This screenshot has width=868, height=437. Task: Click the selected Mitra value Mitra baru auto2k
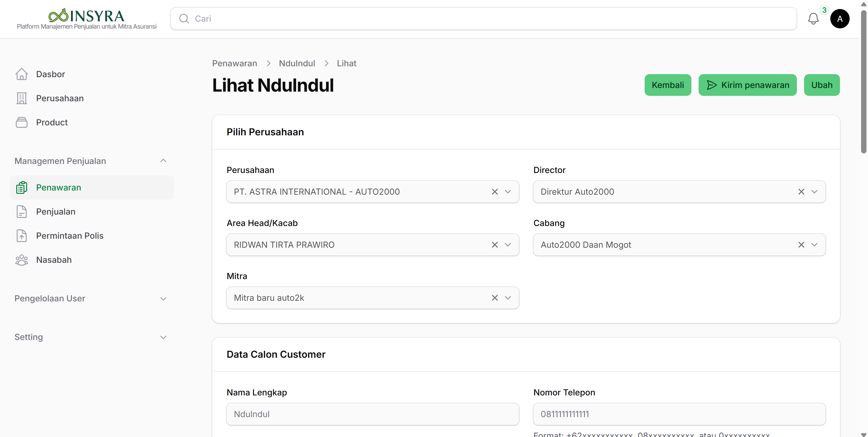(269, 298)
